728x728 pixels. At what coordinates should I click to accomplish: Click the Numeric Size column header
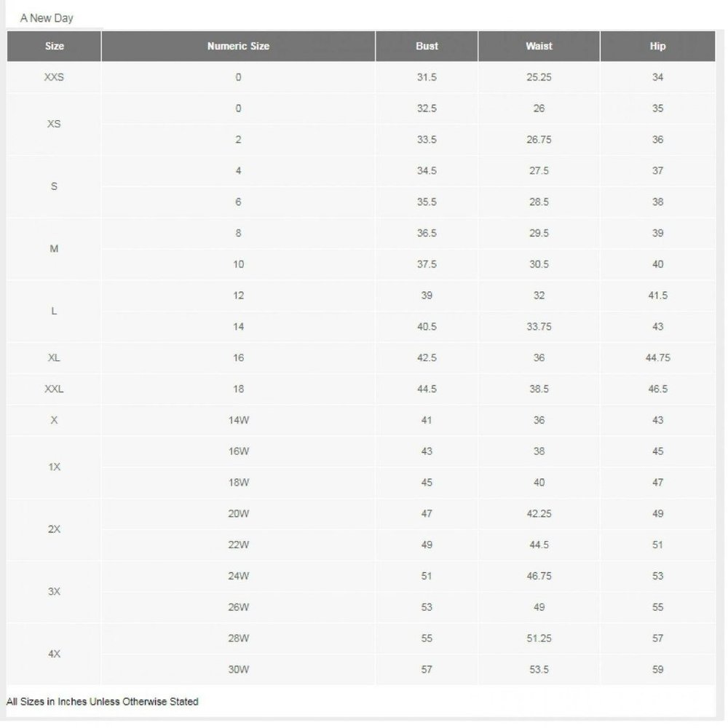click(238, 46)
